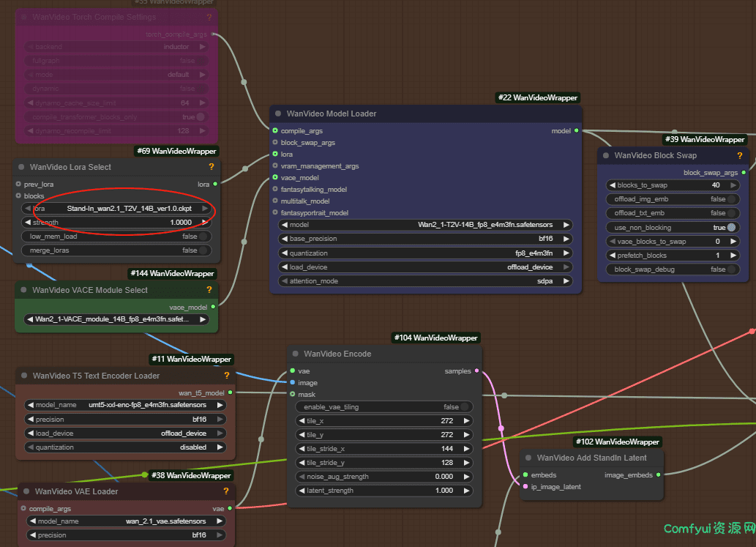Viewport: 756px width, 547px height.
Task: Increase the tile_stride_y value
Action: [467, 463]
